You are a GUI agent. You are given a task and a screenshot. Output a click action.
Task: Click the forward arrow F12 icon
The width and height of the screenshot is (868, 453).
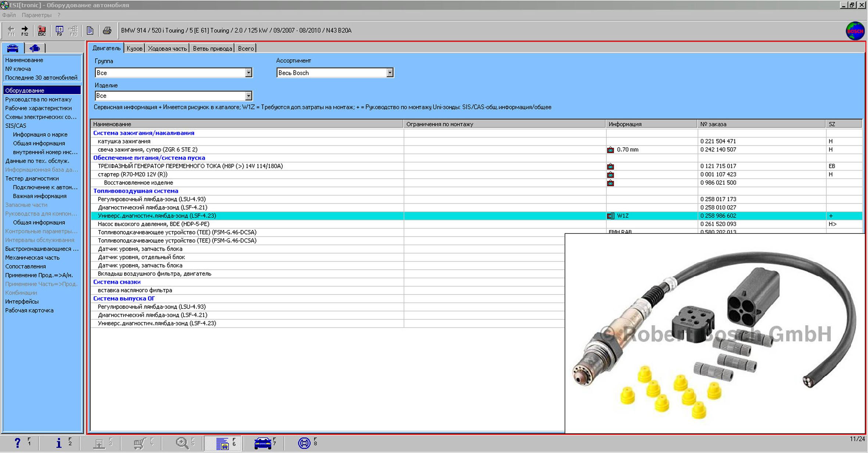click(x=25, y=30)
